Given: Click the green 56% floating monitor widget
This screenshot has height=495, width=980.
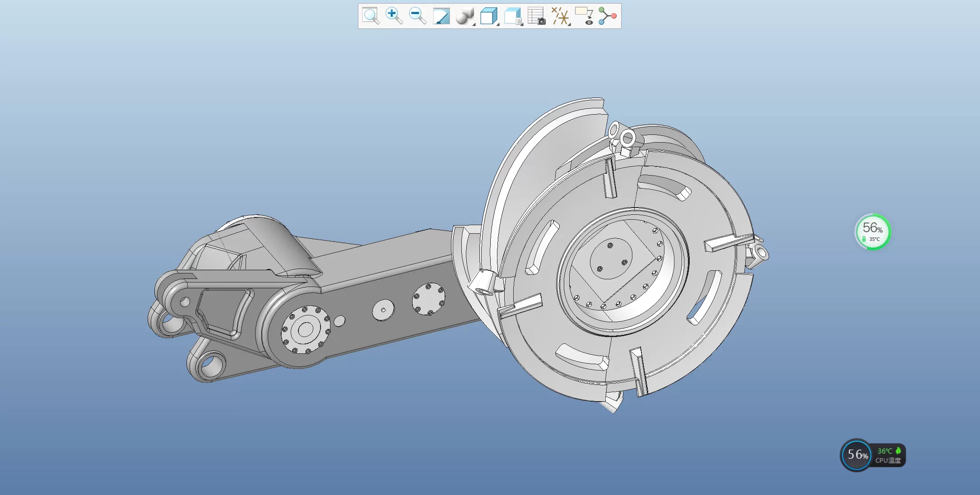Looking at the screenshot, I should coord(873,231).
